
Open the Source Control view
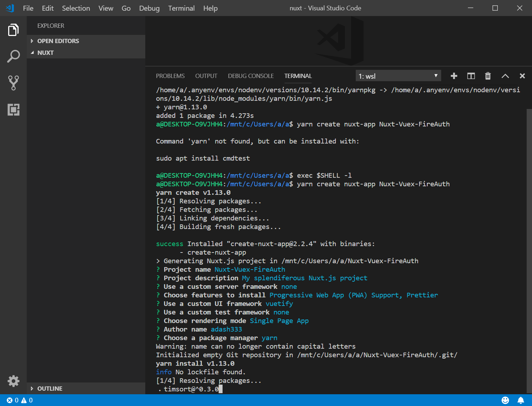[x=13, y=83]
